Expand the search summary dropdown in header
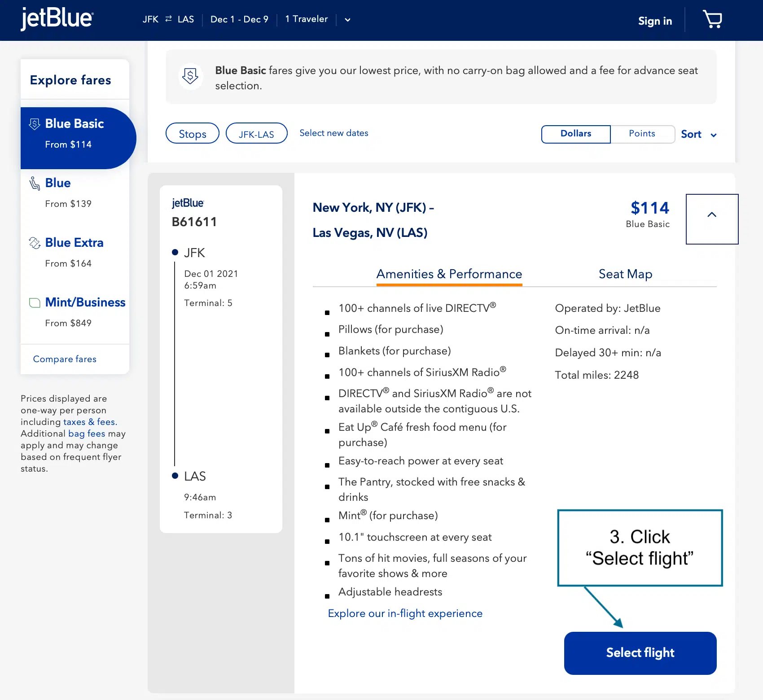 point(347,20)
